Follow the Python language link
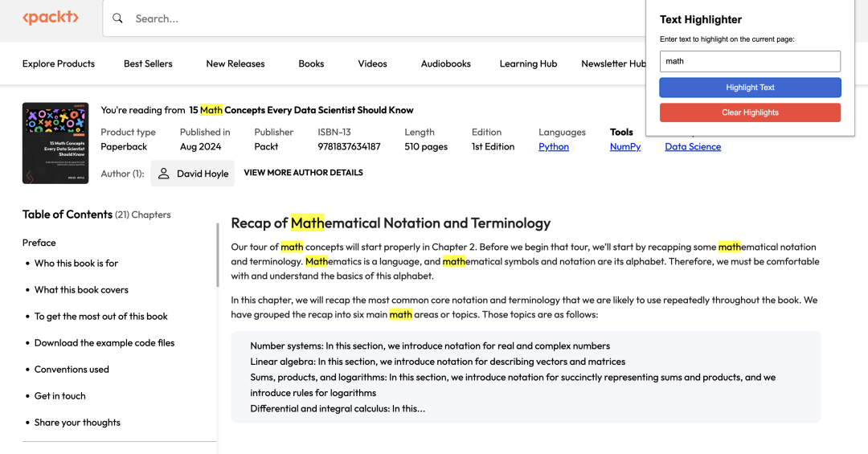868x454 pixels. [x=554, y=147]
